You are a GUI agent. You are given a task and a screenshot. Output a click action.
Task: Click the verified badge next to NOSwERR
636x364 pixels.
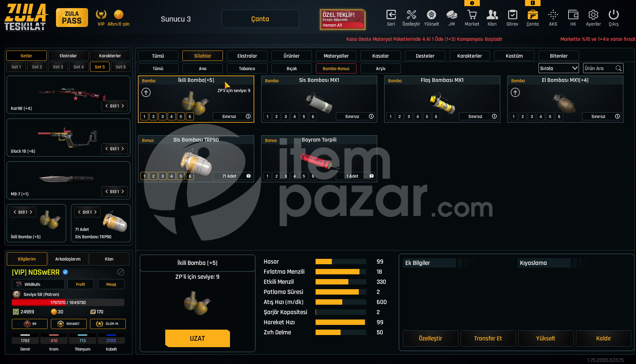[x=65, y=272]
